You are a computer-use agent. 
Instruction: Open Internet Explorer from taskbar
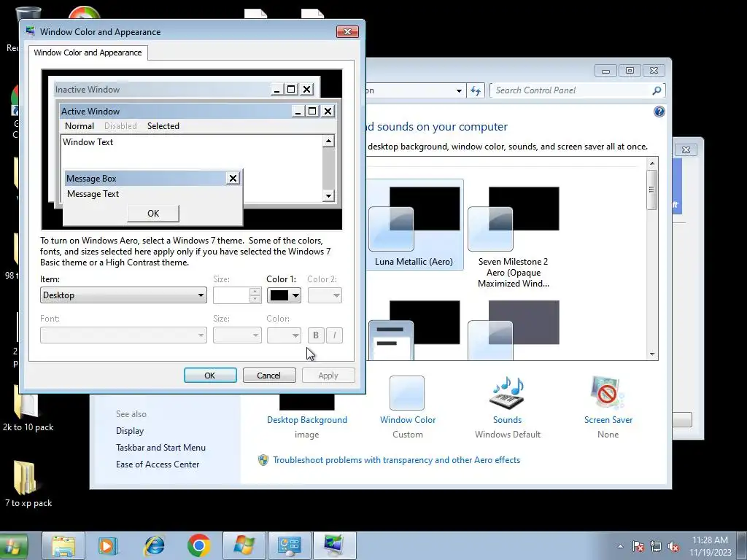155,546
